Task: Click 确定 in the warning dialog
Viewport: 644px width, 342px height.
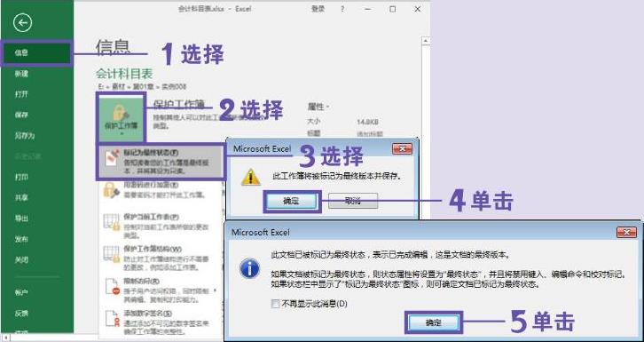Action: [x=291, y=201]
